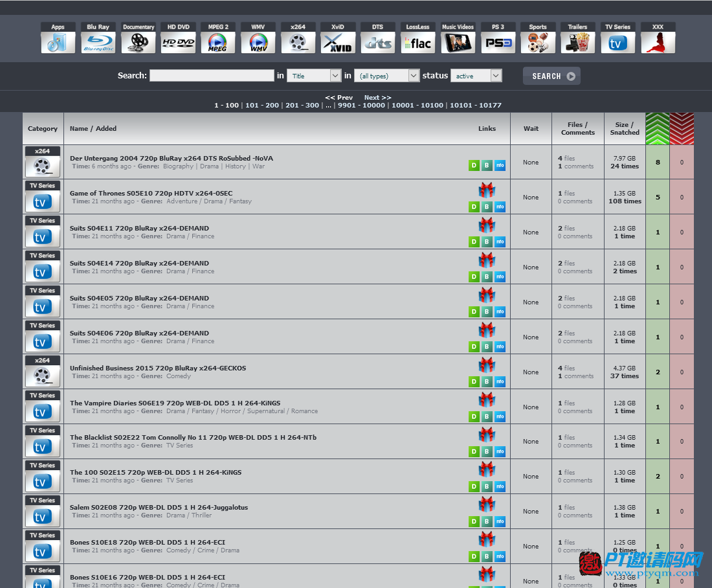
Task: Click the green D icon for The Blacklist S02E22
Action: (474, 451)
